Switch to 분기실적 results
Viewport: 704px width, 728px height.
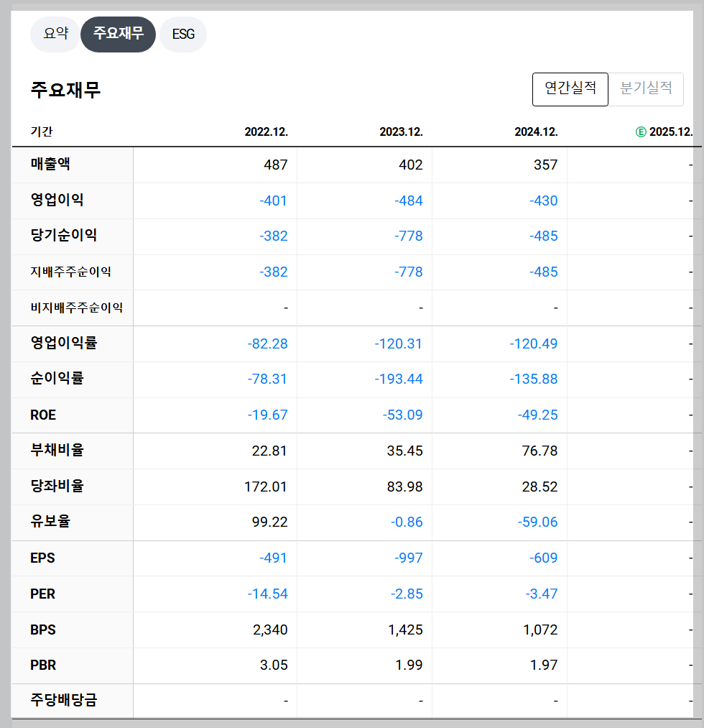tap(646, 89)
